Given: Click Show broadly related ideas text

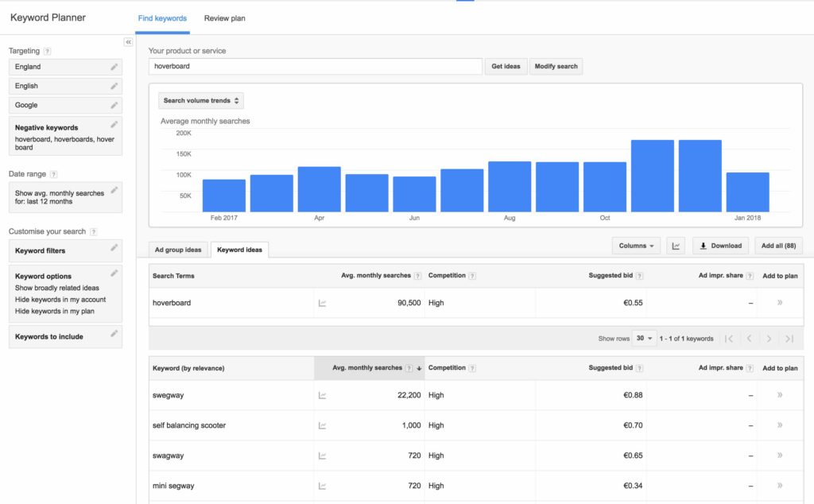Looking at the screenshot, I should pyautogui.click(x=57, y=288).
